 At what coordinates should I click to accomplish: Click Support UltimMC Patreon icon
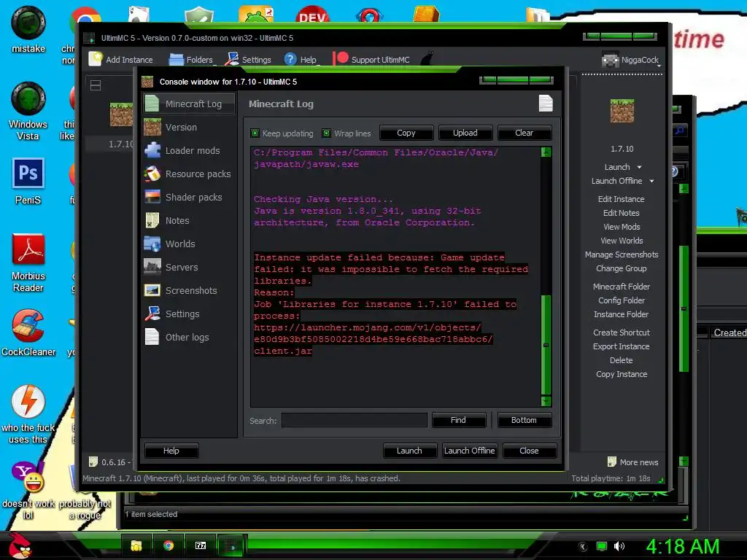point(341,58)
